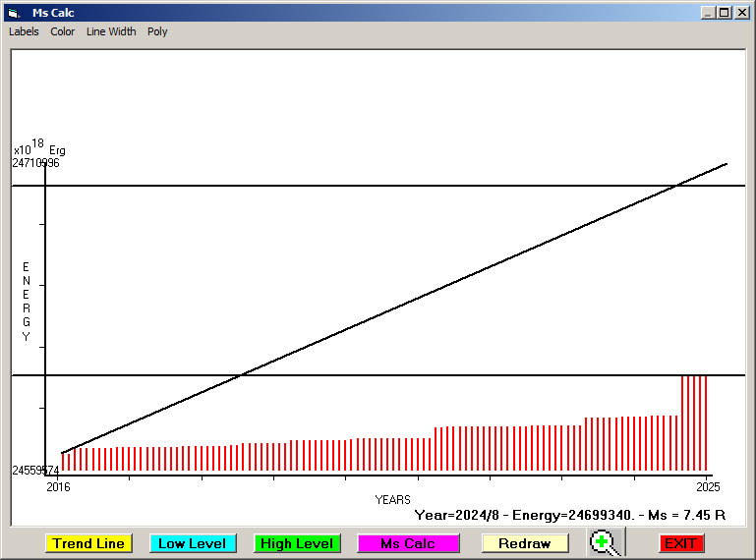Screen dimensions: 756x560
Task: Click the upper horizontal level line
Action: [393, 186]
